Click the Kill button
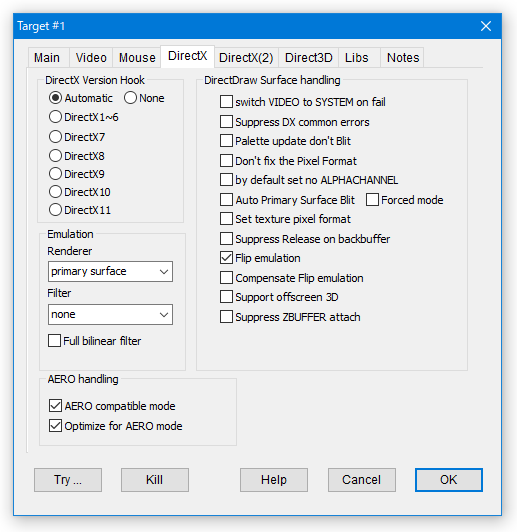This screenshot has width=517, height=532. pos(155,480)
